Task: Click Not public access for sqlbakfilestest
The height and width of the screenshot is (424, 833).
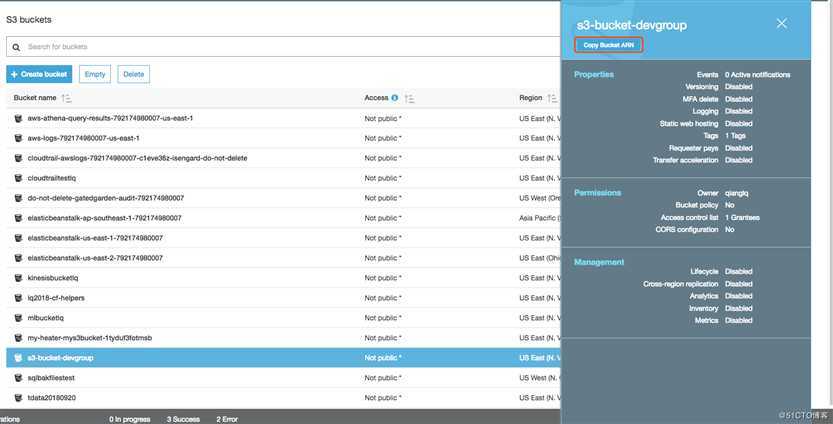Action: point(383,378)
